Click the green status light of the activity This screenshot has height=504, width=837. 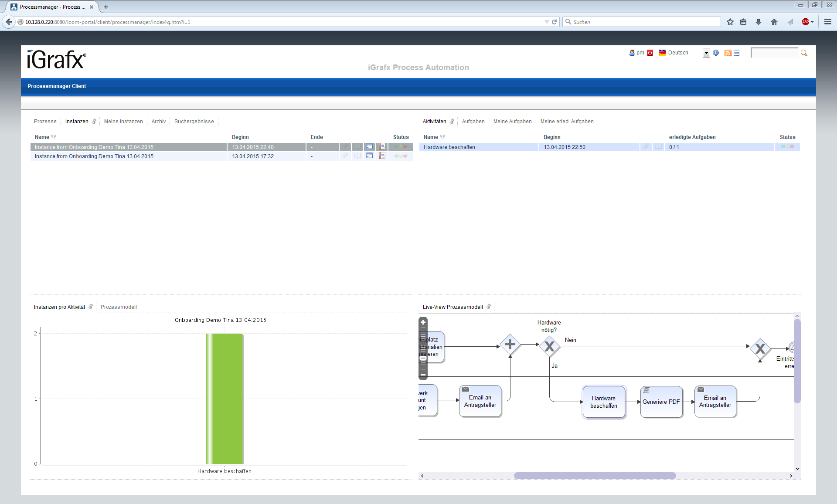click(x=783, y=147)
